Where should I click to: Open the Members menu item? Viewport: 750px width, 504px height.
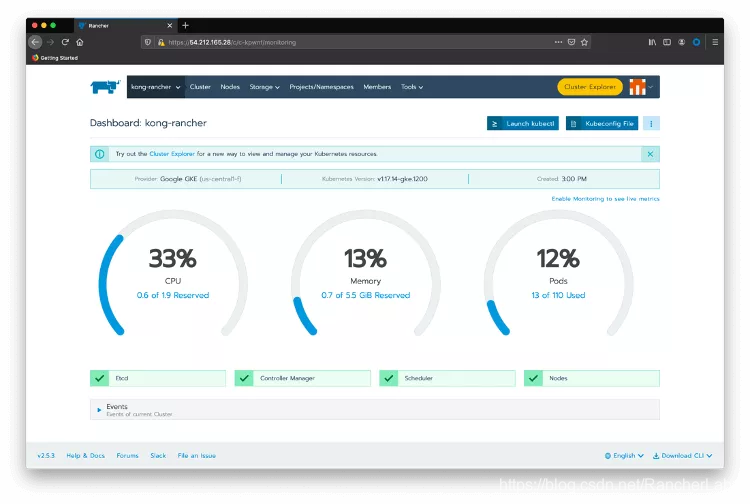pyautogui.click(x=377, y=87)
